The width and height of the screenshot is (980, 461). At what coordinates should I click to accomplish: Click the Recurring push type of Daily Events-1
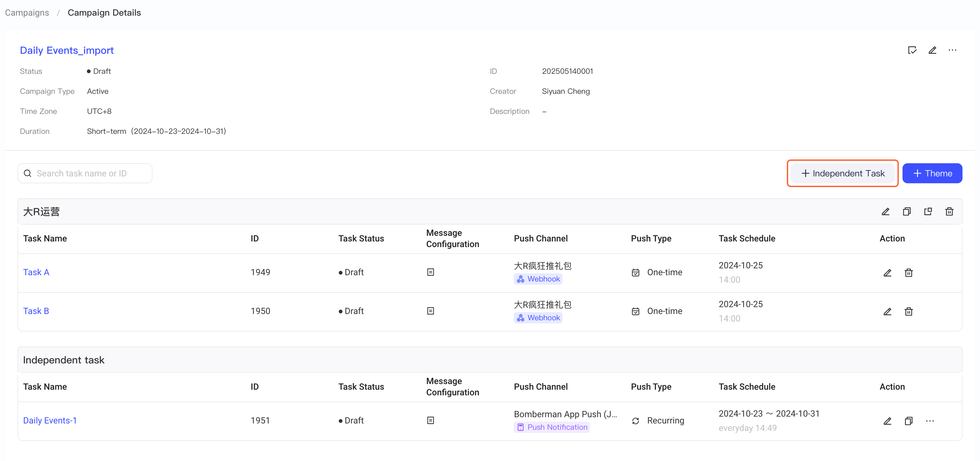pos(658,421)
